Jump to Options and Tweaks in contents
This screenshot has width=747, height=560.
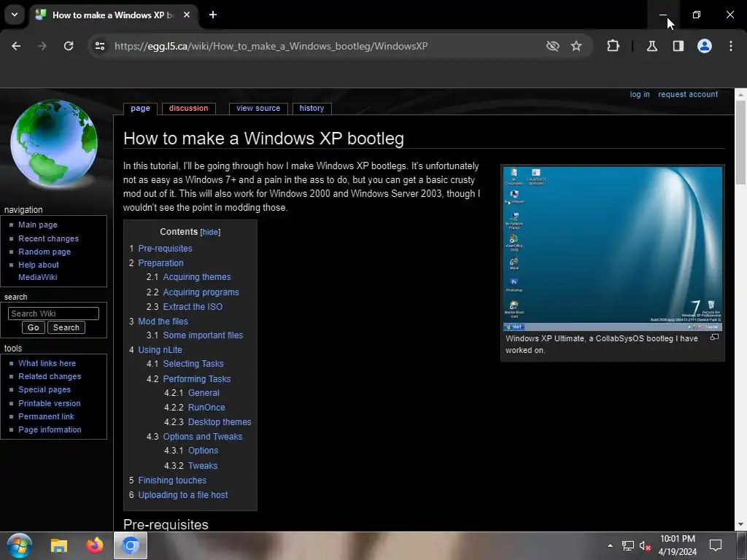(x=203, y=437)
